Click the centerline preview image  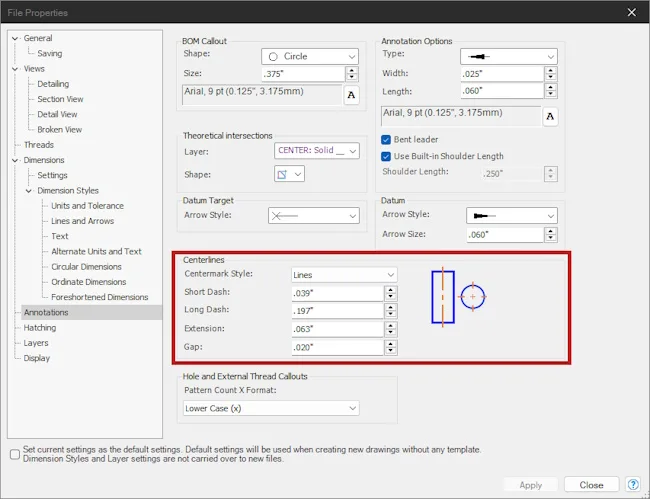(459, 297)
